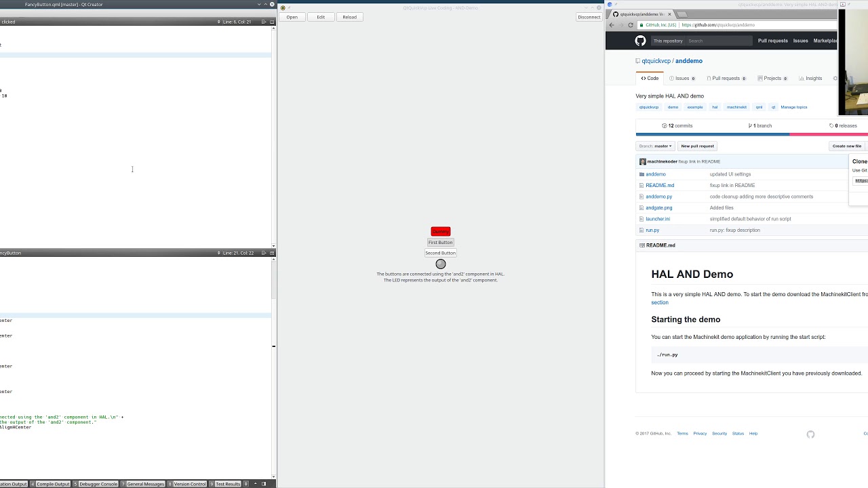
Task: Click the Reload button in live coding toolbar
Action: 349,17
